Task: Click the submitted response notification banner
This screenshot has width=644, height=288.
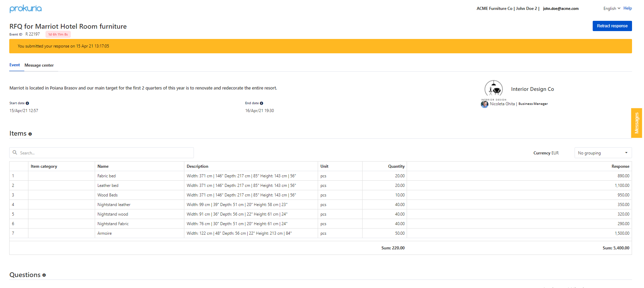Action: coord(320,46)
